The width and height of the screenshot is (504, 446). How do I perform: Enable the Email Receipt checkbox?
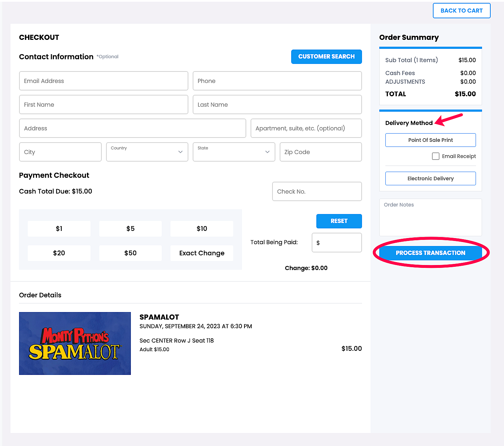click(436, 156)
